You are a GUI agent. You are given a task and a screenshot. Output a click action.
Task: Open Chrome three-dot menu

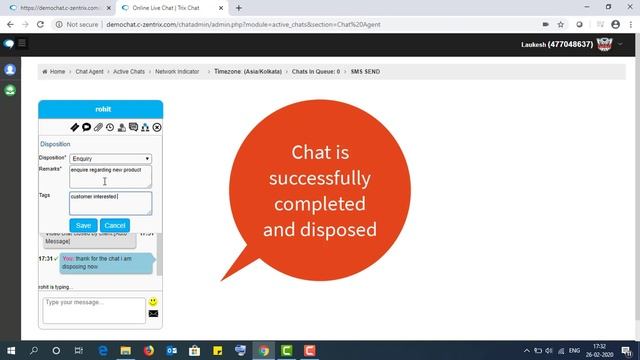631,24
